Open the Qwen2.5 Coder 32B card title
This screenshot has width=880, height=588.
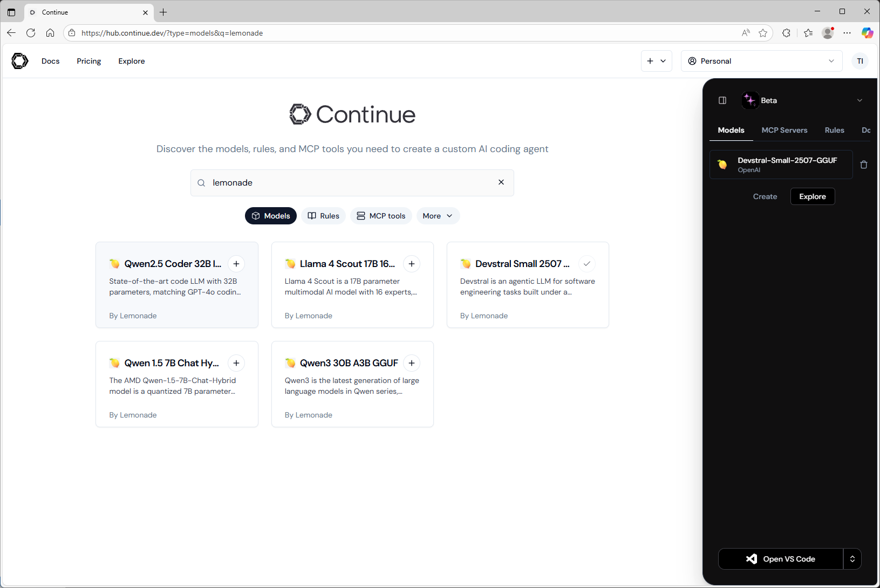coord(173,264)
